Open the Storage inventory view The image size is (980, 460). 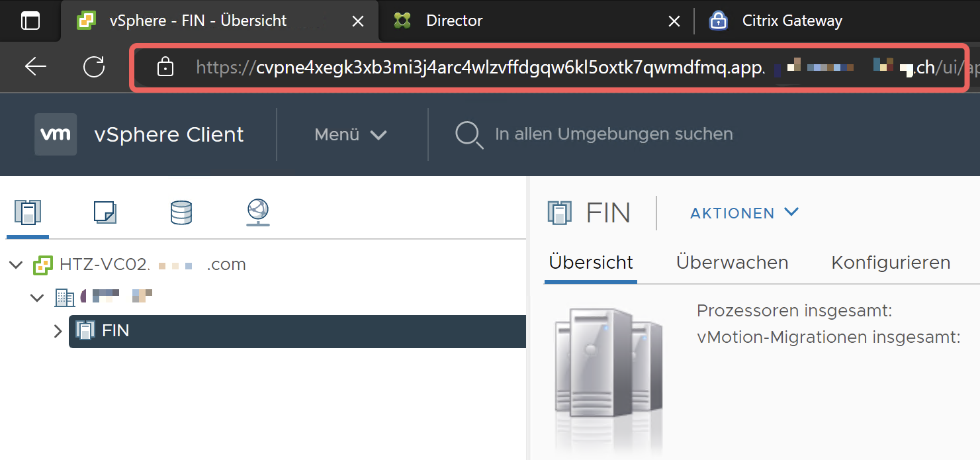pyautogui.click(x=181, y=212)
